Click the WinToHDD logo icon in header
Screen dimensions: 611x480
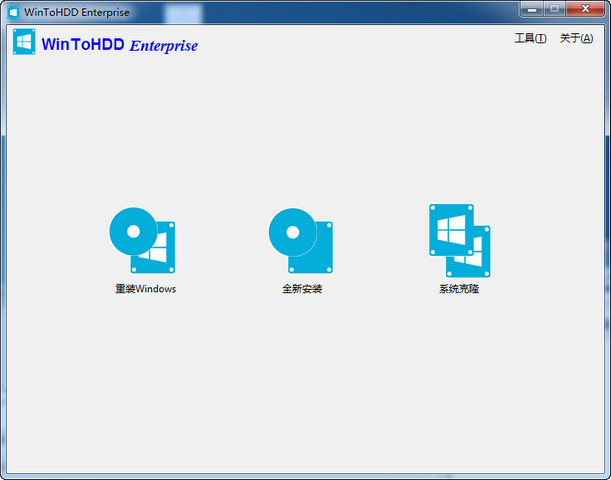[24, 42]
